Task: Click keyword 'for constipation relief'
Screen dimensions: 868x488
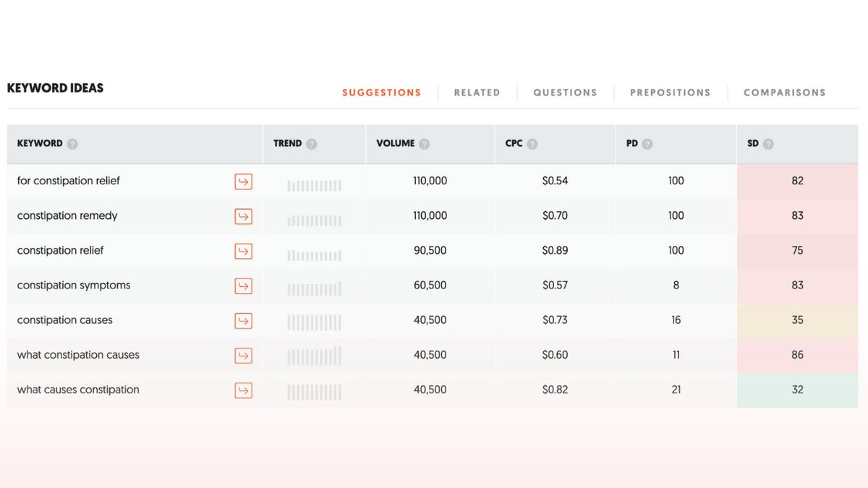Action: (x=69, y=181)
